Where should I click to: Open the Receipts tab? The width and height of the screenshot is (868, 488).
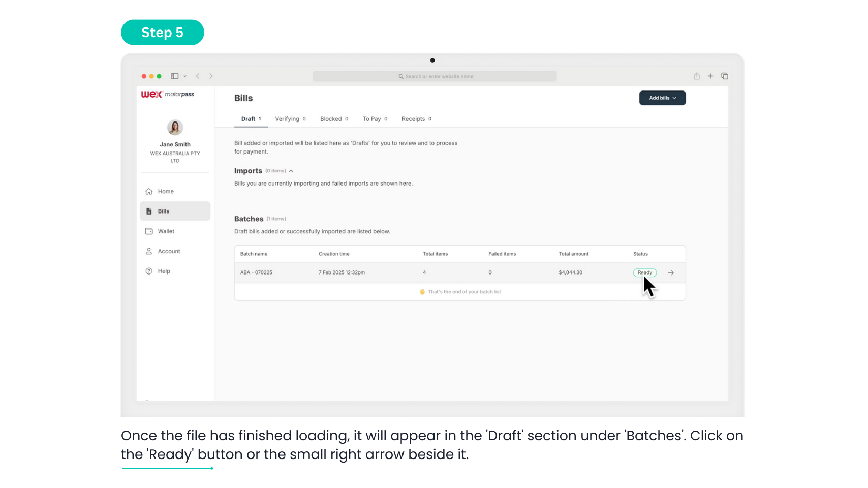pyautogui.click(x=416, y=119)
